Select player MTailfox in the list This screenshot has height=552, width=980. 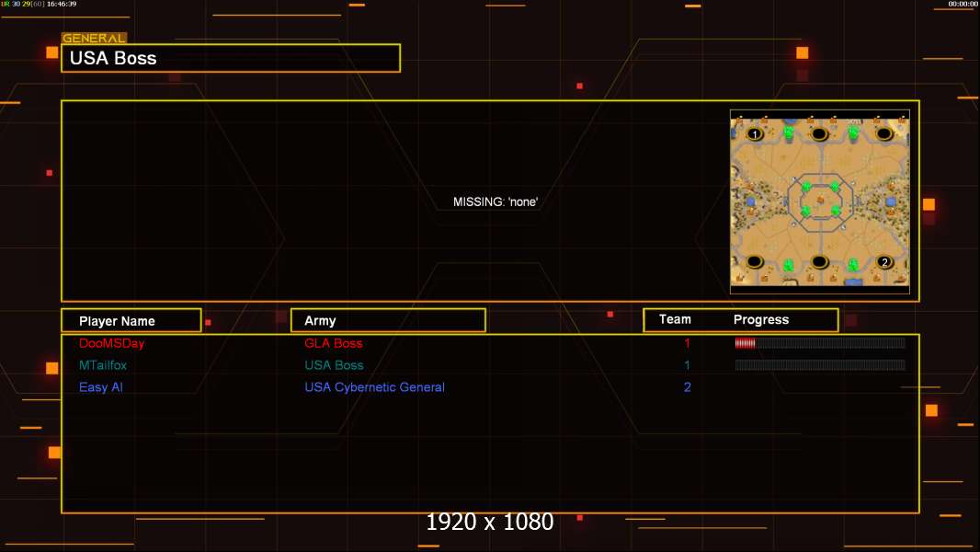pos(102,365)
